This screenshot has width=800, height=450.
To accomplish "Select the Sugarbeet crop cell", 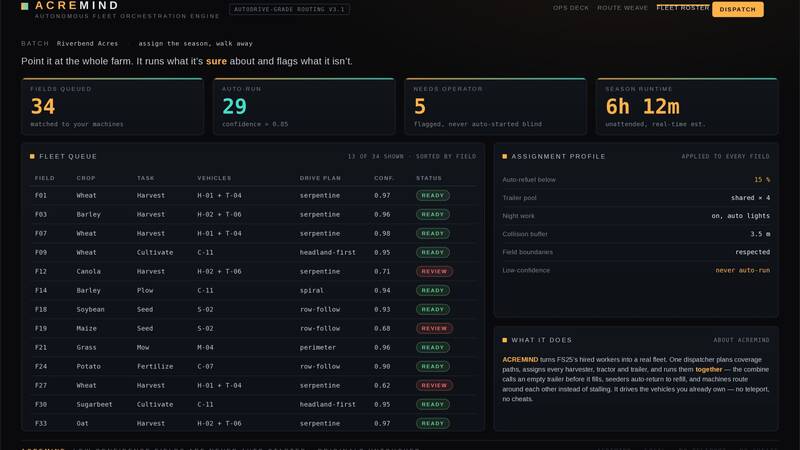I will tap(94, 404).
